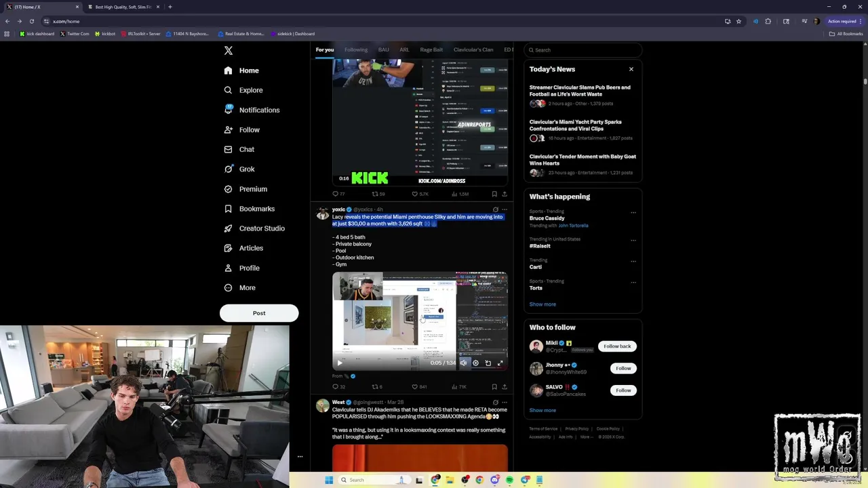This screenshot has height=488, width=868.
Task: Open options for Torts trend
Action: pyautogui.click(x=633, y=282)
